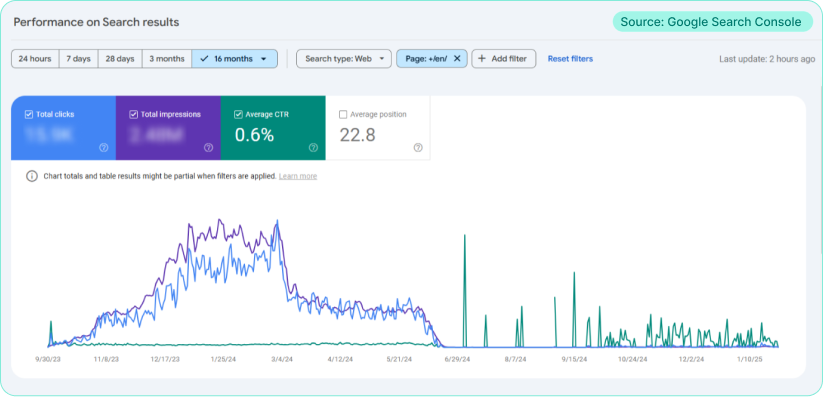Click help icon on Average position card
Viewport: 823px width, 397px height.
click(418, 148)
